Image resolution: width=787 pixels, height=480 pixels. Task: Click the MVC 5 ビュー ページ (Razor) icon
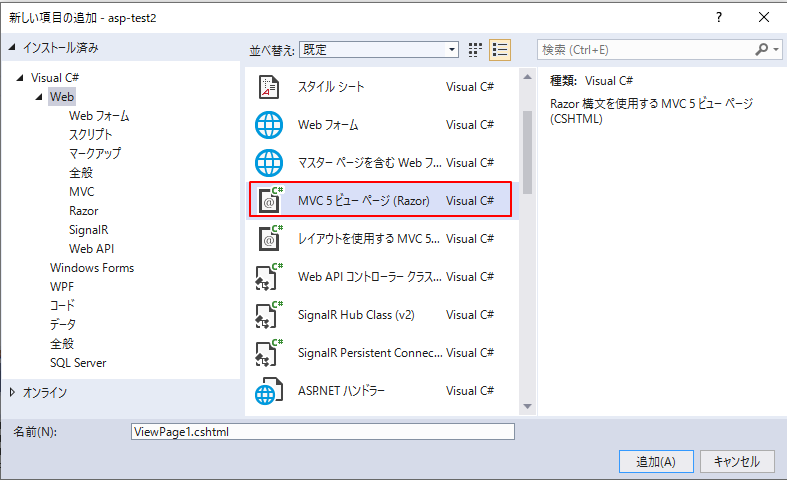point(271,200)
